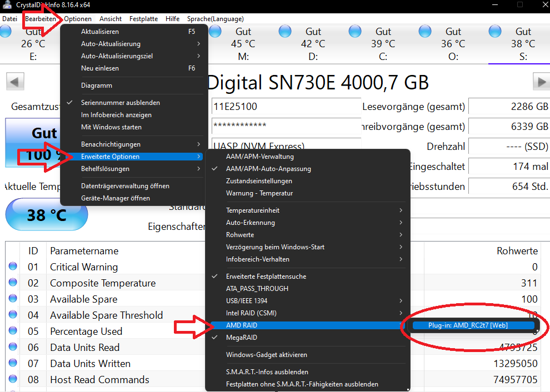Open the Bearbeiten menu
The image size is (550, 392).
(x=41, y=19)
